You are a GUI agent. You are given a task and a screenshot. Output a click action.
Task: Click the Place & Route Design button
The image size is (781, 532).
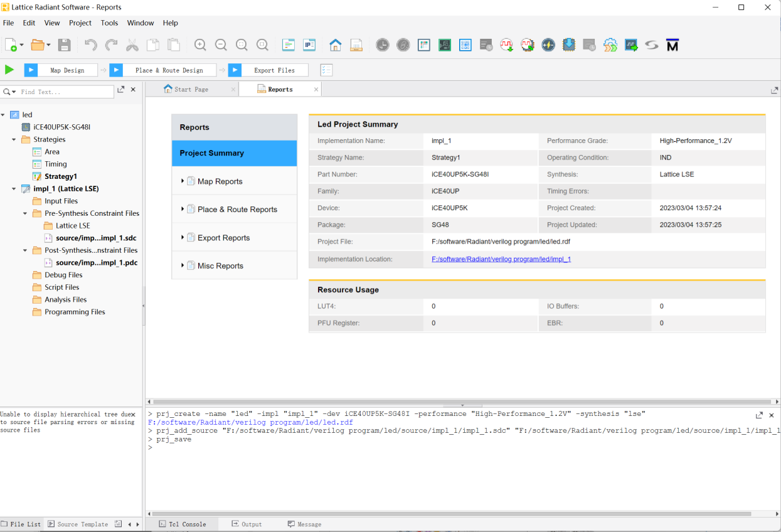point(162,70)
